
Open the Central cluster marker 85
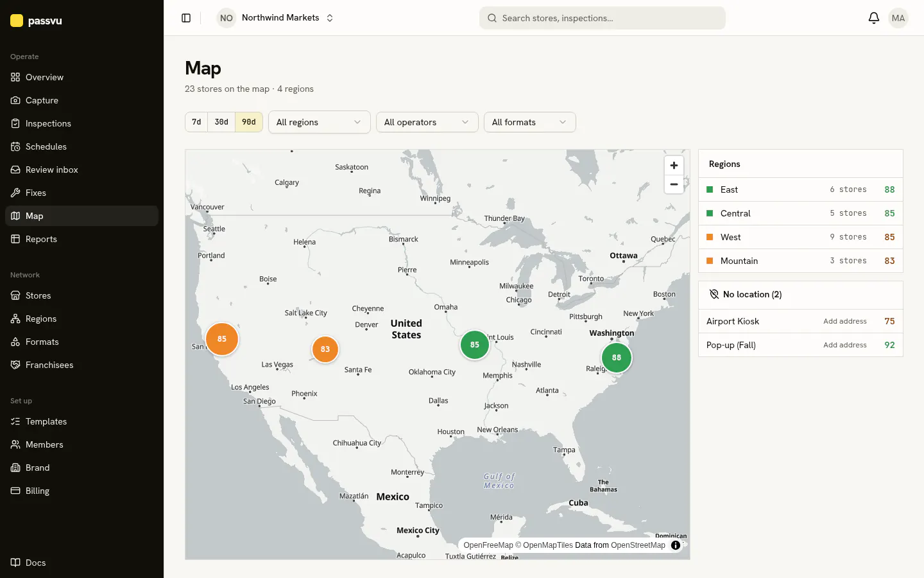pyautogui.click(x=475, y=345)
